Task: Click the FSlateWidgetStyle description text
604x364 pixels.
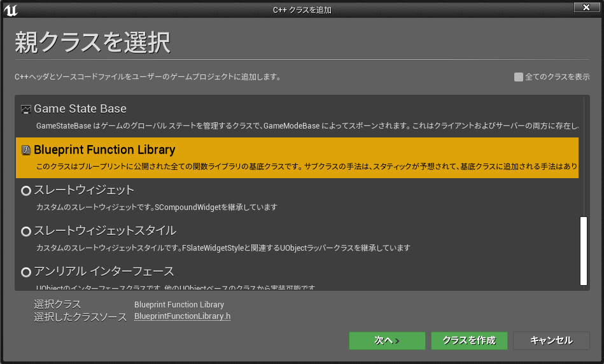Action: (223, 248)
